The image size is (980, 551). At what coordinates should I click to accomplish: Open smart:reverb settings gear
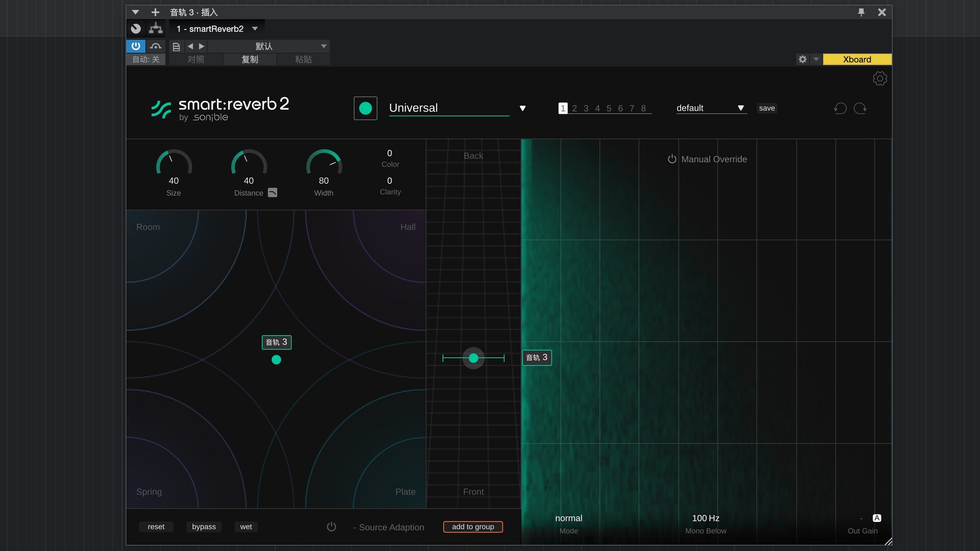[879, 79]
